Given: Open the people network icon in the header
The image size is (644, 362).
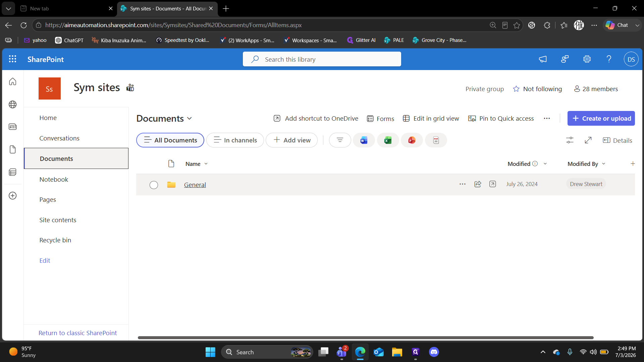Looking at the screenshot, I should pos(565,59).
